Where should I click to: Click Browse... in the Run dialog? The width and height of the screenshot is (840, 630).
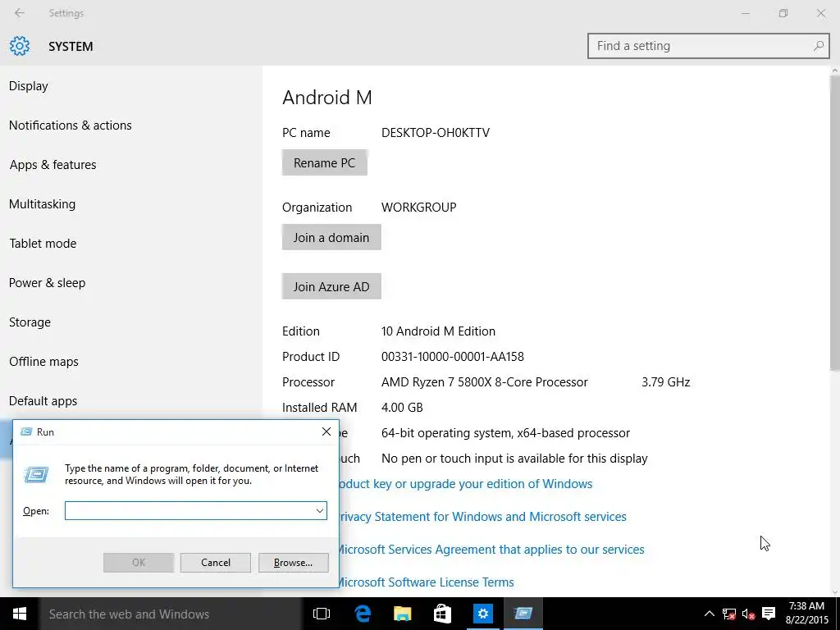click(x=293, y=563)
